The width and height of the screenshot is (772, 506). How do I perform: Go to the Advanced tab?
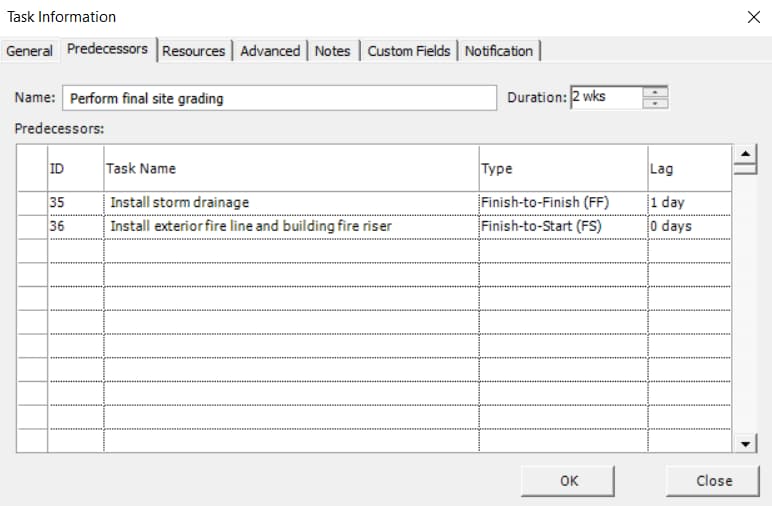[270, 51]
